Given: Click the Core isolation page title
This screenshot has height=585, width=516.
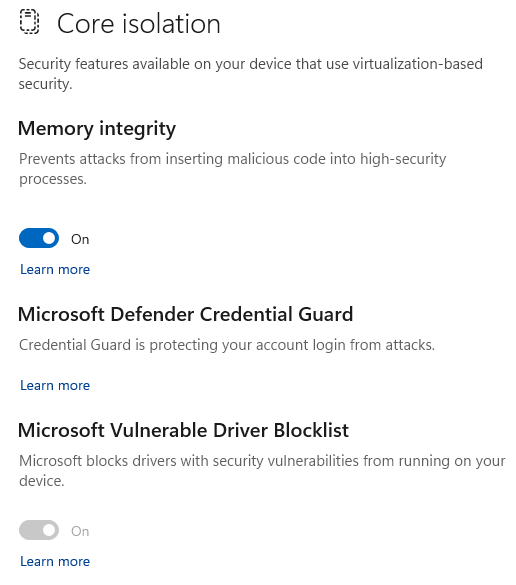Looking at the screenshot, I should pos(138,24).
